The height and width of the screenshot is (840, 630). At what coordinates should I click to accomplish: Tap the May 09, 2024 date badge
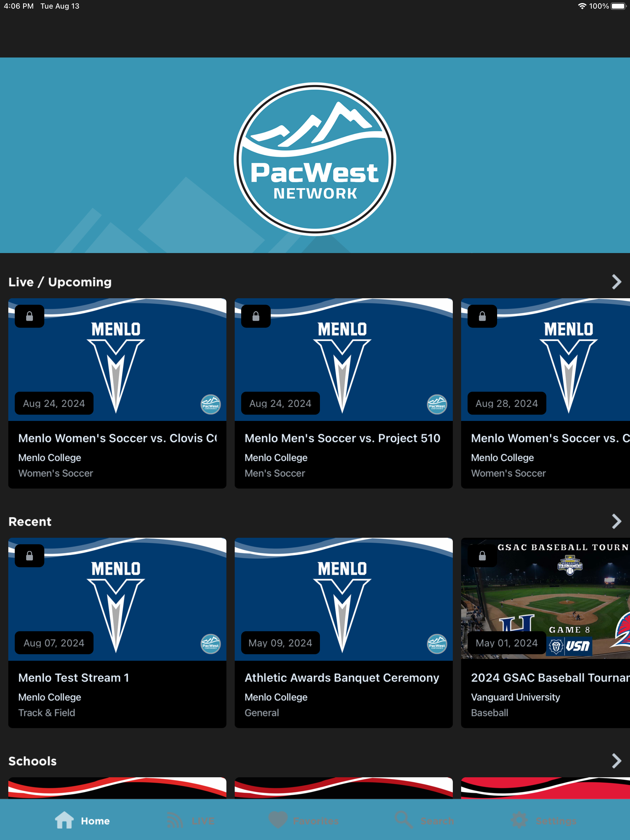click(x=280, y=643)
